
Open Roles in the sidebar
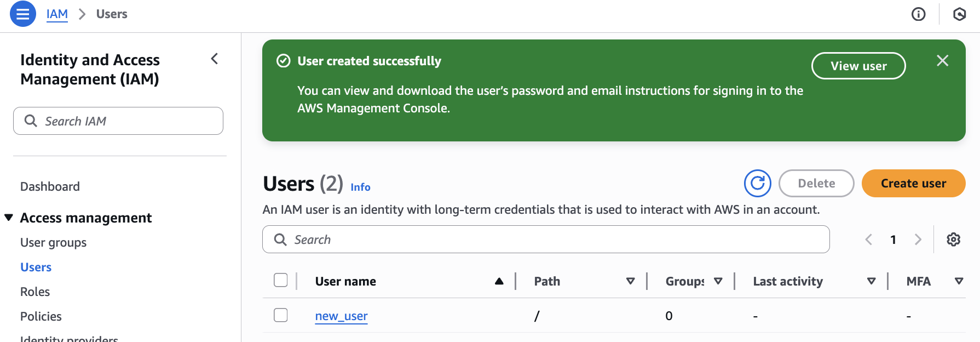point(35,292)
